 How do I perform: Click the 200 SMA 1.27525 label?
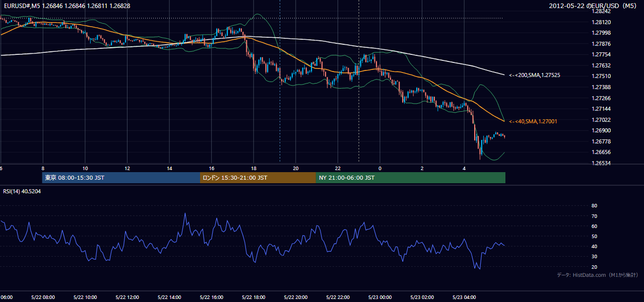tap(535, 75)
